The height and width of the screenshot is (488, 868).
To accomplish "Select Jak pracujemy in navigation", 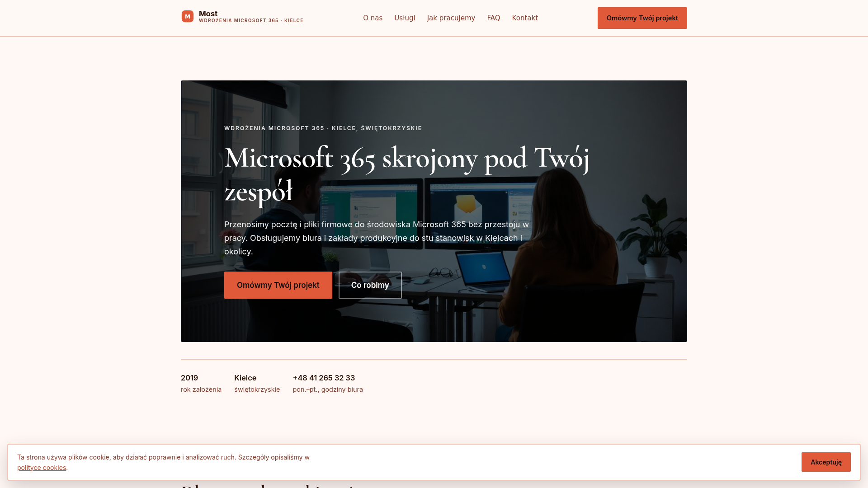I will pyautogui.click(x=451, y=18).
